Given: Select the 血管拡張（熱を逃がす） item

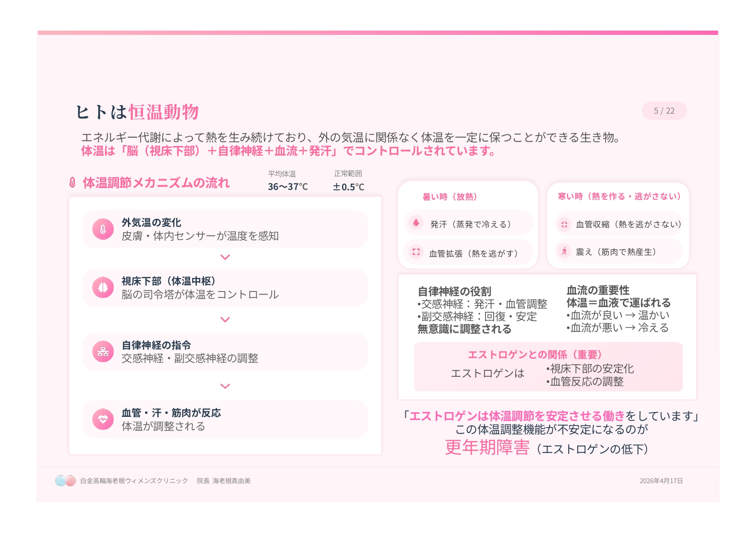Looking at the screenshot, I should (x=469, y=252).
